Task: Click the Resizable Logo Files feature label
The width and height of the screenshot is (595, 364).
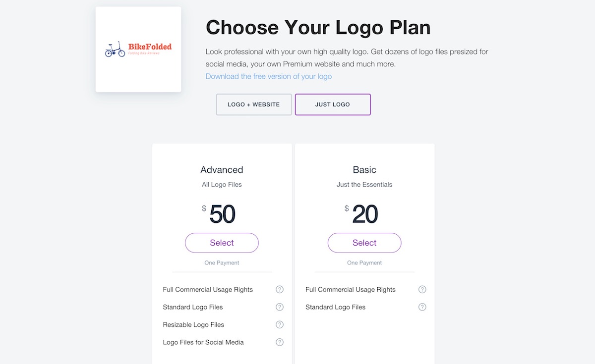Action: pyautogui.click(x=193, y=325)
